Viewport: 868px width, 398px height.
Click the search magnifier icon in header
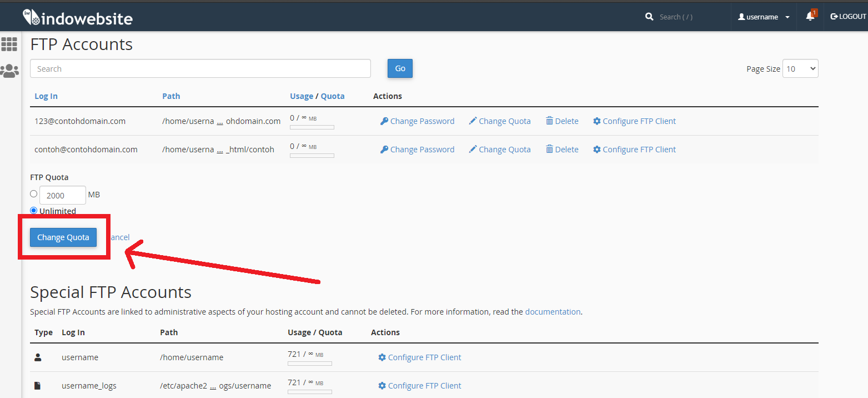coord(649,17)
